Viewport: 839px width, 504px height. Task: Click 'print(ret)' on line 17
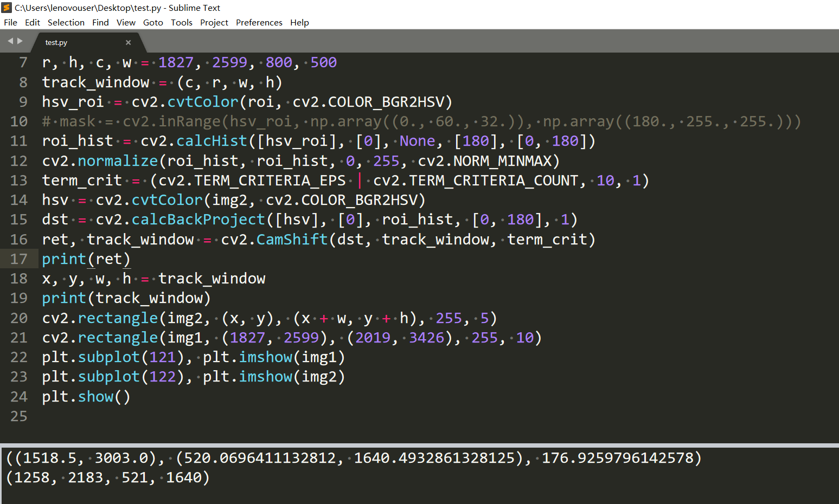86,259
